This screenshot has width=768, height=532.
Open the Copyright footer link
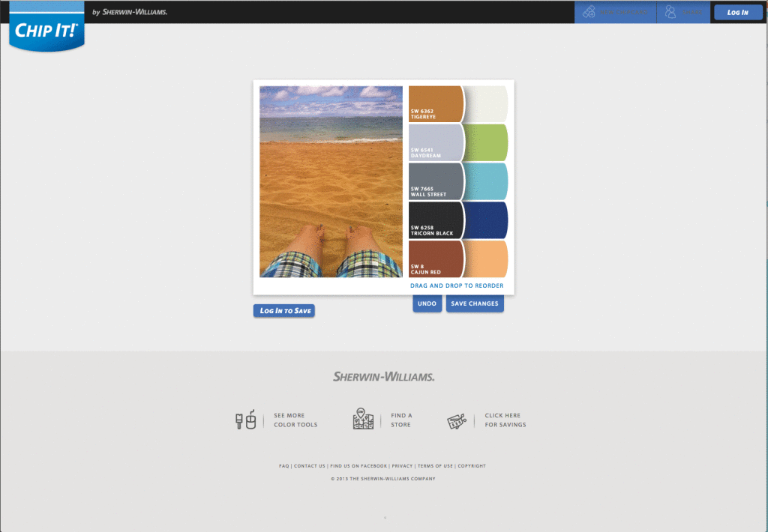click(x=472, y=466)
